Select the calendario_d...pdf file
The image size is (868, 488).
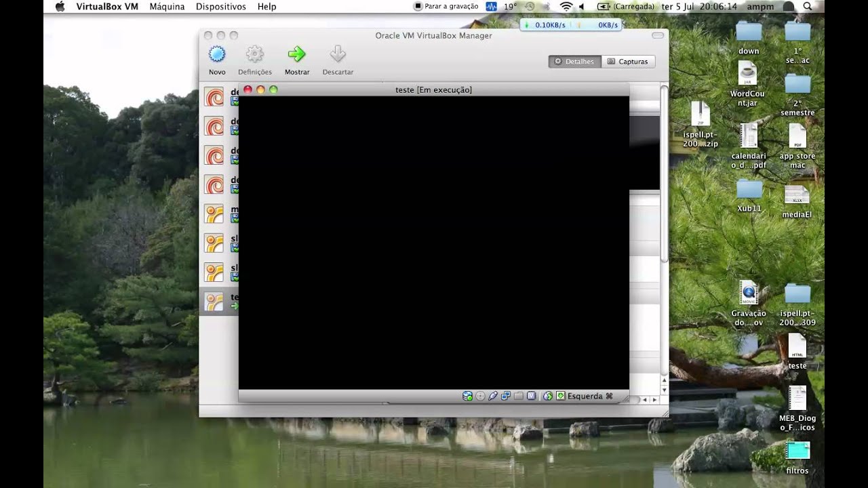(x=749, y=146)
